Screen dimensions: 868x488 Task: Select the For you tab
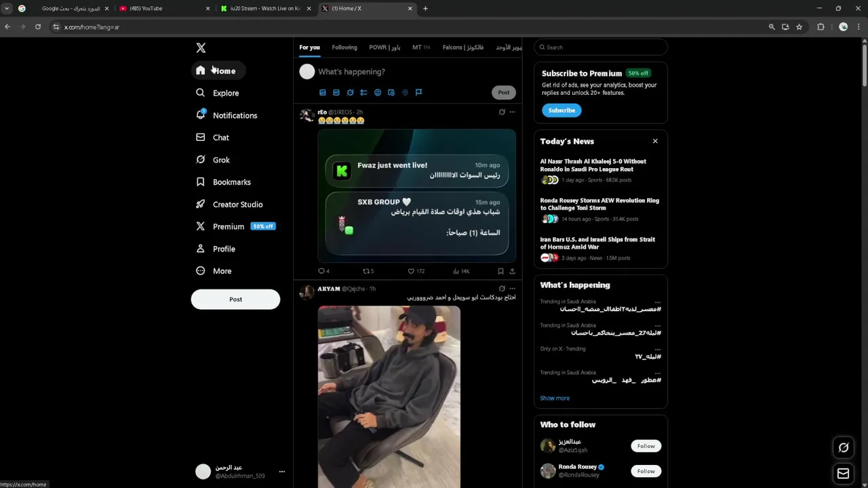(309, 47)
